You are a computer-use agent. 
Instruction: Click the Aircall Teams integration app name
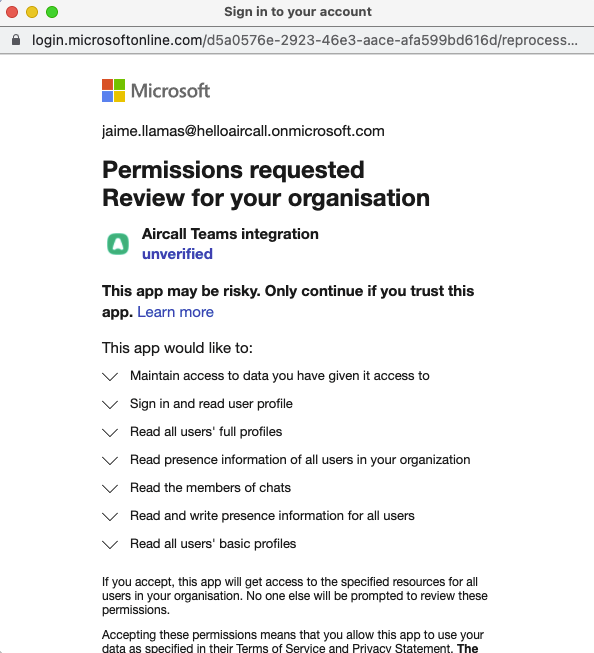[230, 234]
